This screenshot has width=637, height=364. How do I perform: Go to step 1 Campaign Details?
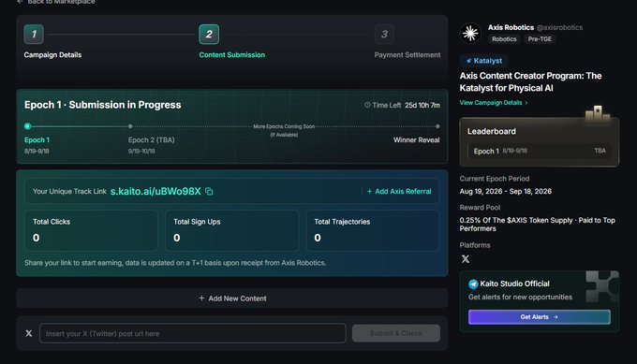[x=34, y=34]
